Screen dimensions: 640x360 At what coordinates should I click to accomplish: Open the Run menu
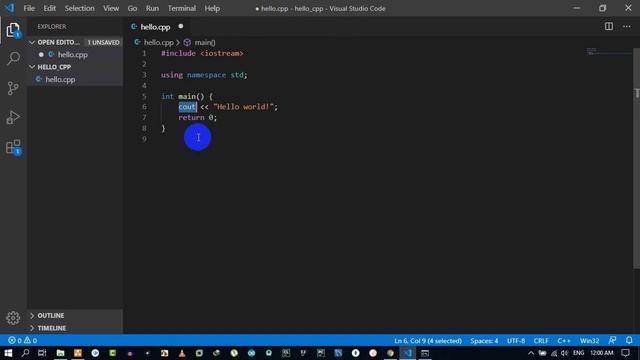click(x=152, y=8)
